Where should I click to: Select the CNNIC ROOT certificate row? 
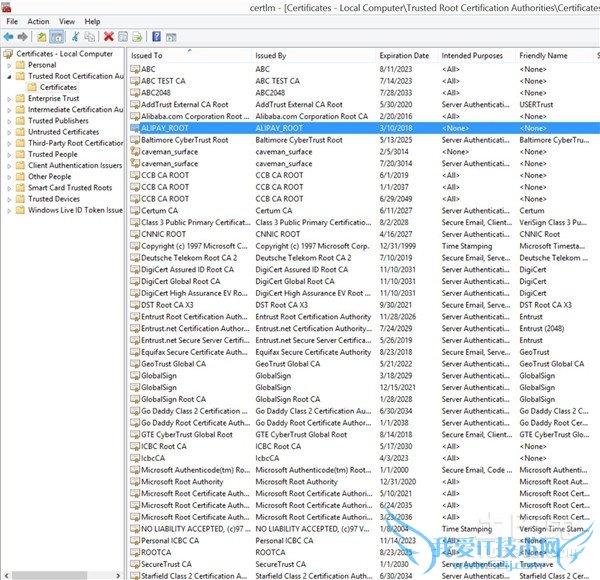(x=165, y=234)
